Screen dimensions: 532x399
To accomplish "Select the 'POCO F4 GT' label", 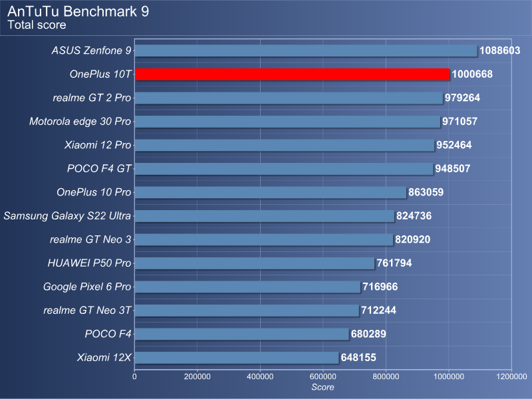I will (x=99, y=169).
